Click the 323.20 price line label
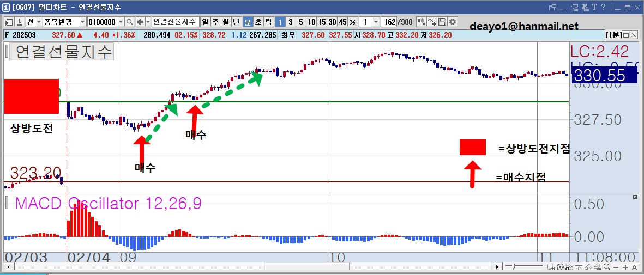This screenshot has width=644, height=275. pos(36,173)
